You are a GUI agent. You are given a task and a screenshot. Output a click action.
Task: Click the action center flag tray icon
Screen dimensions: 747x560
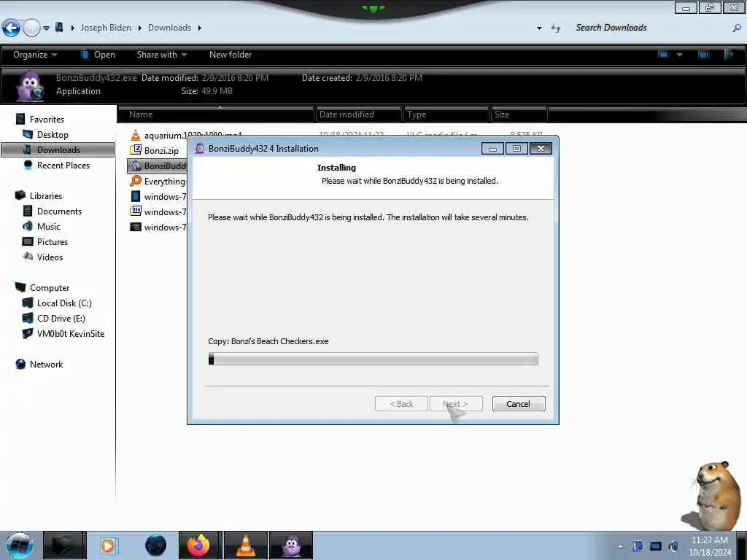638,546
